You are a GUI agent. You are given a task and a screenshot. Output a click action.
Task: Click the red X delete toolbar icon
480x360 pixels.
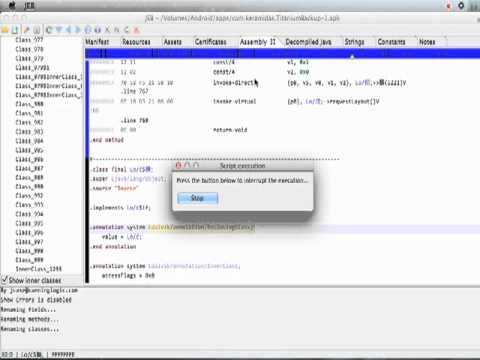point(136,30)
